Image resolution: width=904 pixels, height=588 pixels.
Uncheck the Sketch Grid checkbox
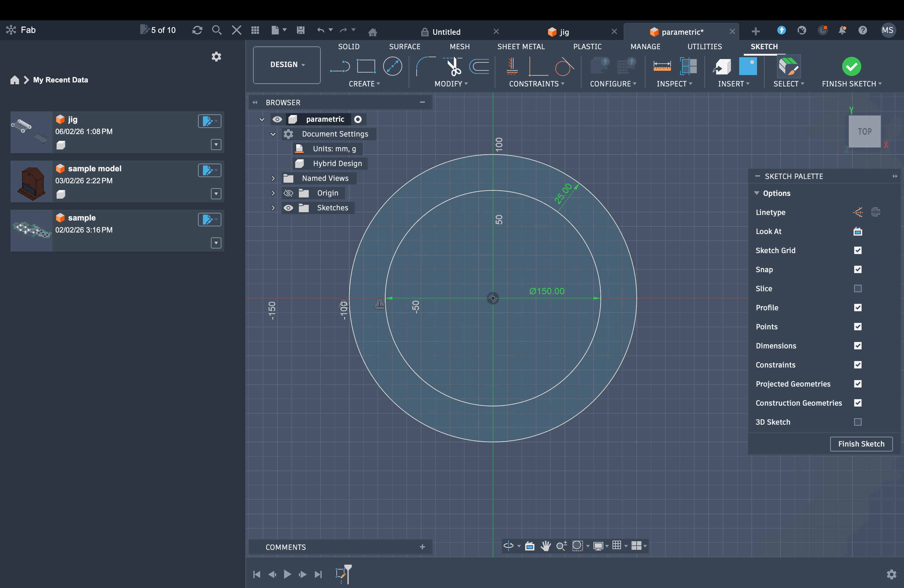(x=857, y=250)
